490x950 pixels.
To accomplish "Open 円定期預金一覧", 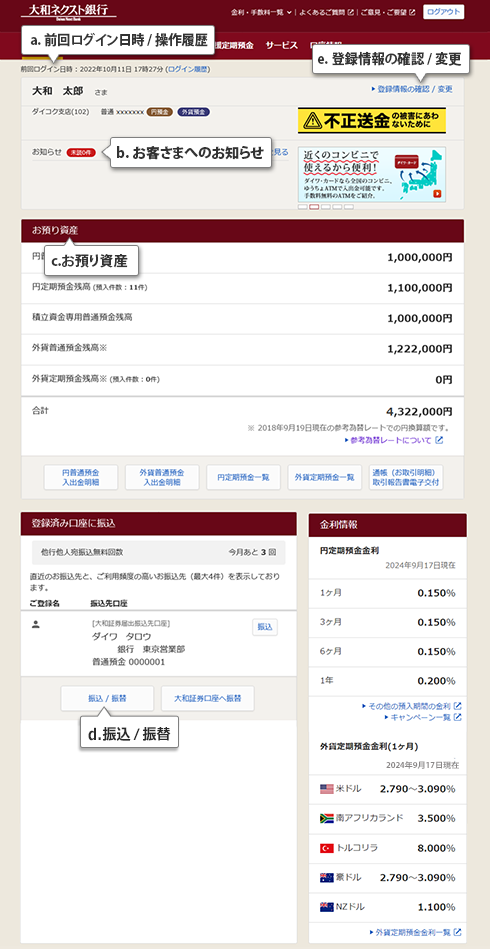I will pyautogui.click(x=243, y=477).
